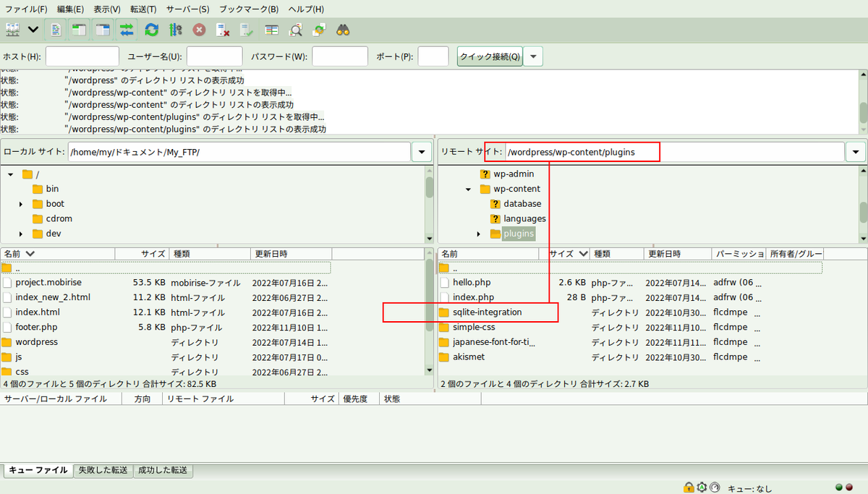Open the 表示(V) menu

[107, 9]
